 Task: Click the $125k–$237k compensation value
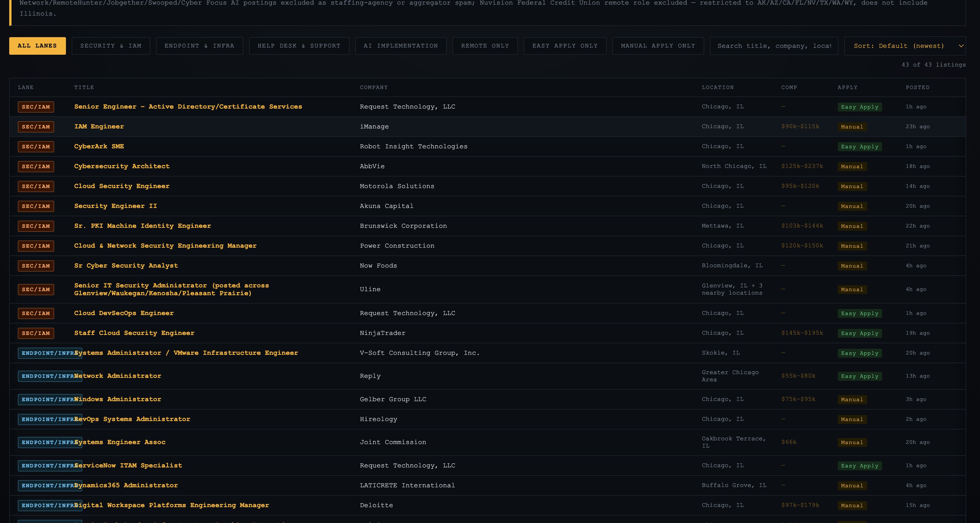802,166
